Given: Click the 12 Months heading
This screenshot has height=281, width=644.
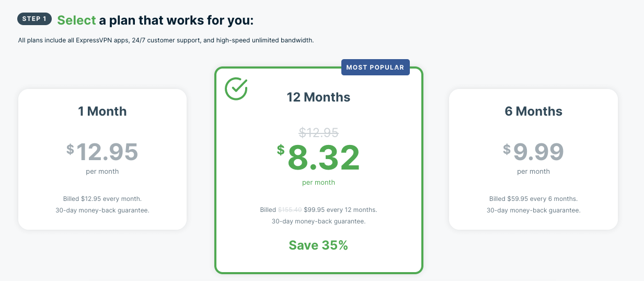Looking at the screenshot, I should pos(318,97).
